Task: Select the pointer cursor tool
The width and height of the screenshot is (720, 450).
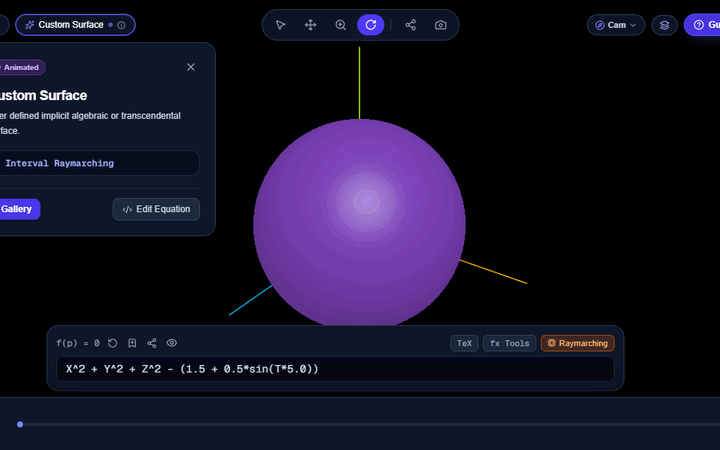Action: pyautogui.click(x=280, y=25)
